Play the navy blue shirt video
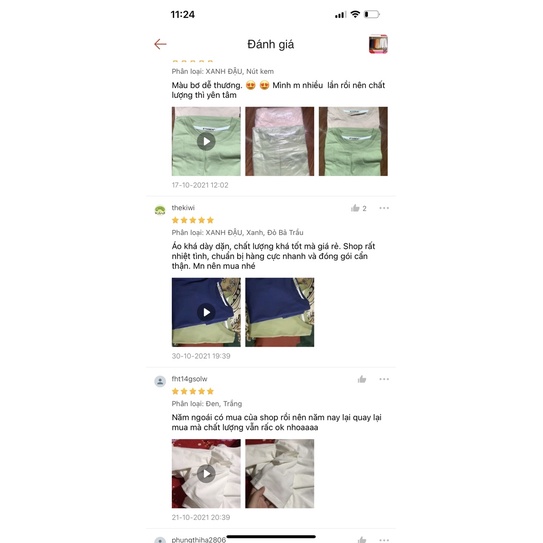This screenshot has height=543, width=543. tap(206, 312)
